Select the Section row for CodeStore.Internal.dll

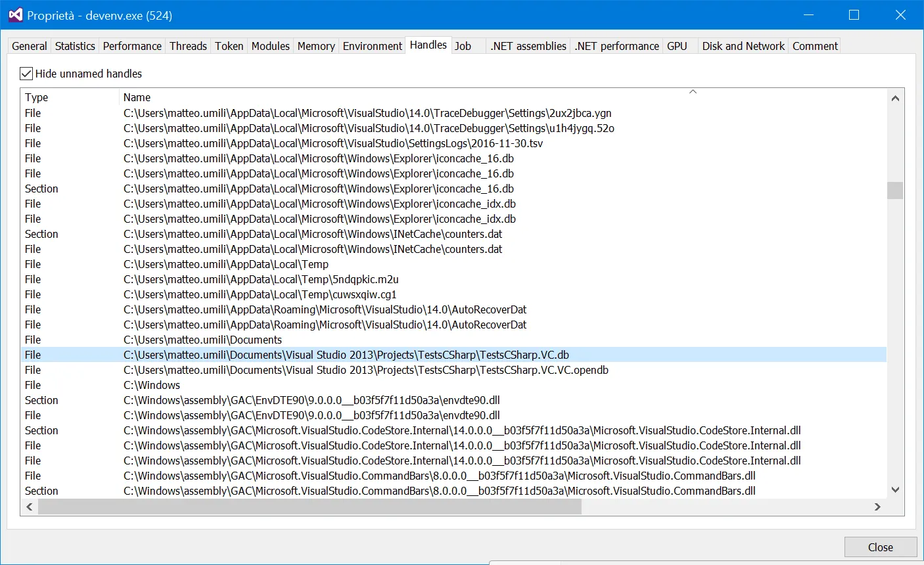click(453, 430)
